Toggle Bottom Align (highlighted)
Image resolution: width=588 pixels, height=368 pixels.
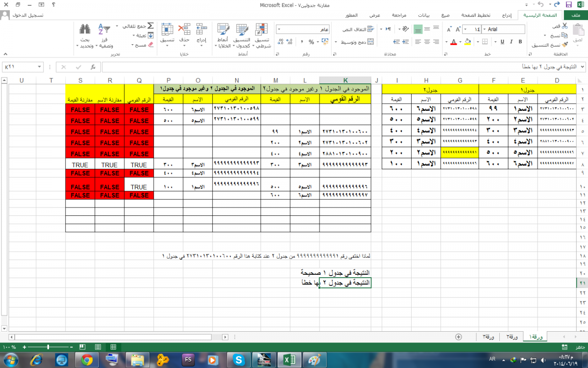click(x=417, y=29)
